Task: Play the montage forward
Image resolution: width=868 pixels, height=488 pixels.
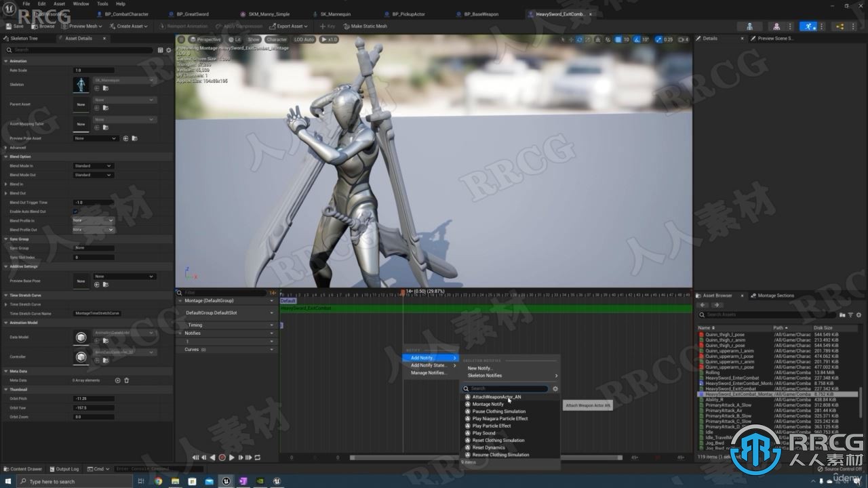Action: point(231,457)
